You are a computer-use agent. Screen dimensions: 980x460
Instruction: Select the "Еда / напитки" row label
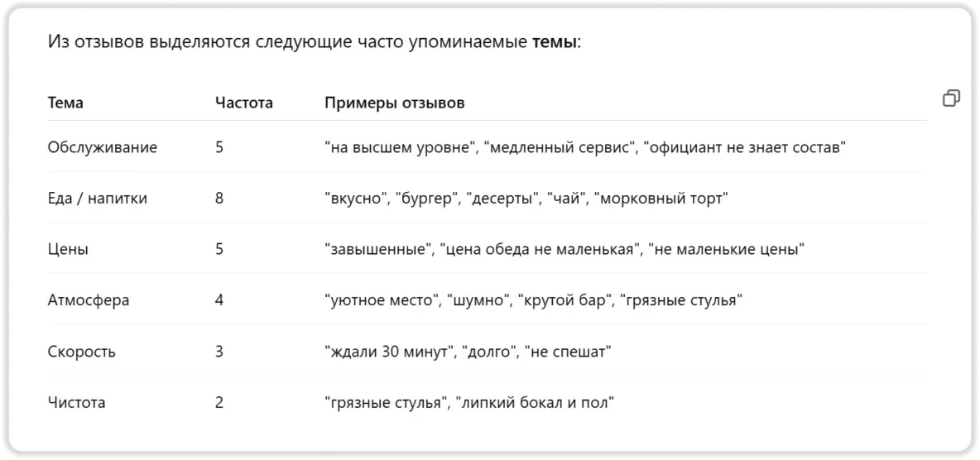pyautogui.click(x=98, y=199)
